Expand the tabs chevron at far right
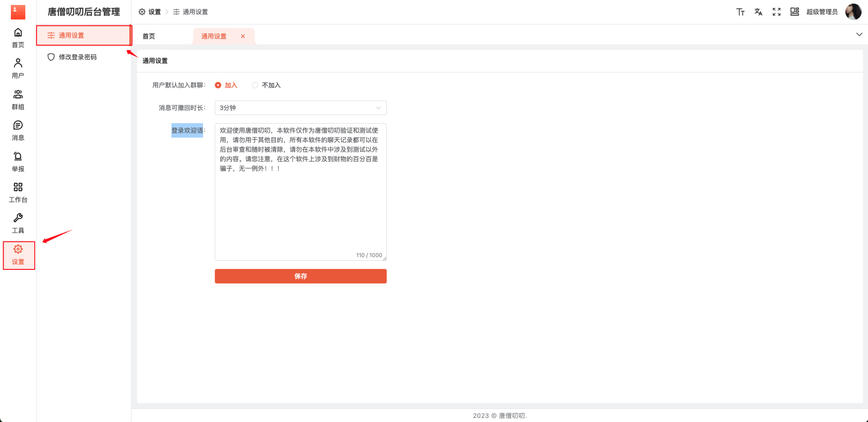Image resolution: width=868 pixels, height=422 pixels. [x=859, y=34]
